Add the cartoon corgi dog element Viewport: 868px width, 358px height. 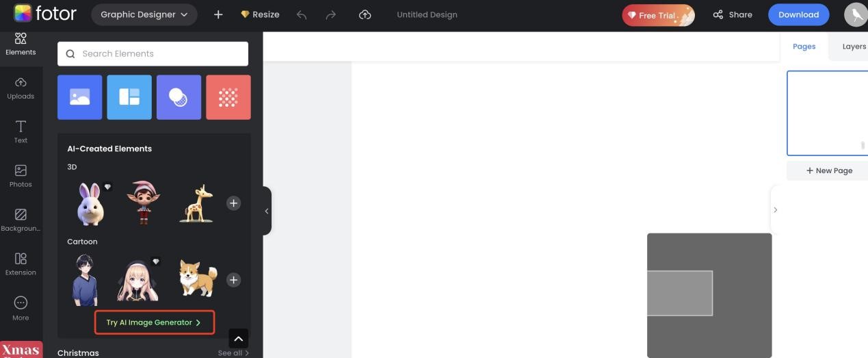coord(198,278)
